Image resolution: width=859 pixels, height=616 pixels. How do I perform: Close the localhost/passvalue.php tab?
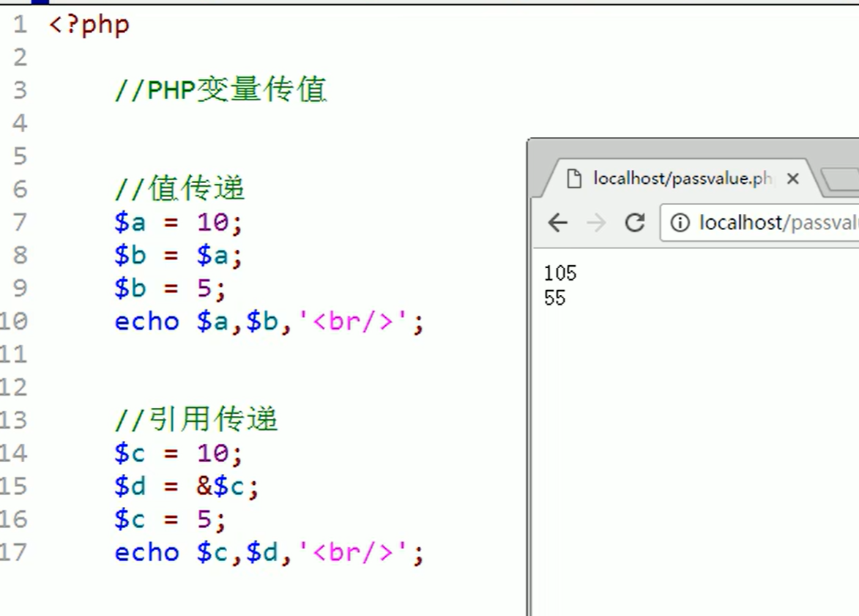793,177
